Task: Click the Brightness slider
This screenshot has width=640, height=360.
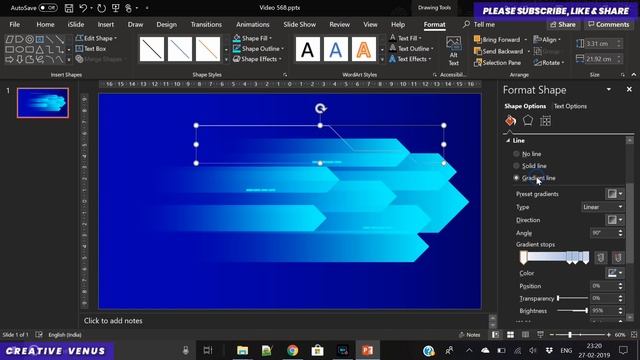Action: 572,311
